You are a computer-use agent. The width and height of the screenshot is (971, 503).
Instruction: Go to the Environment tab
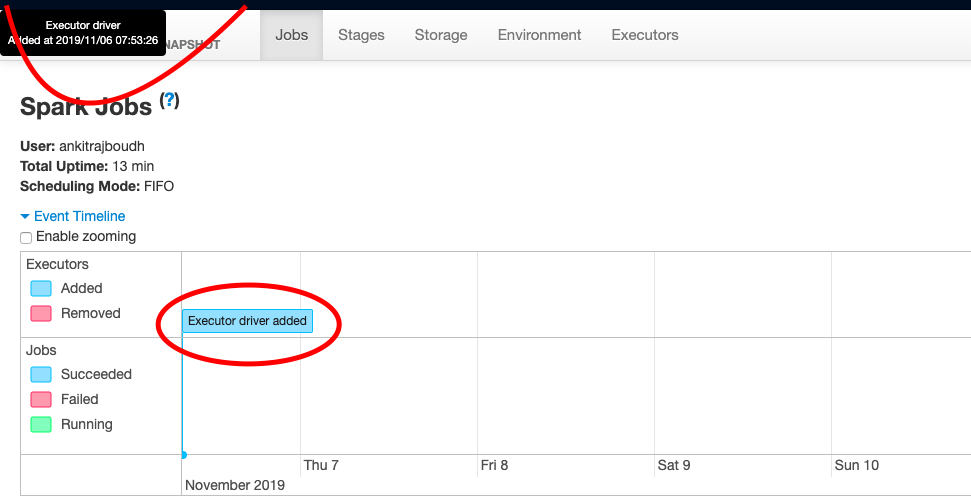539,35
